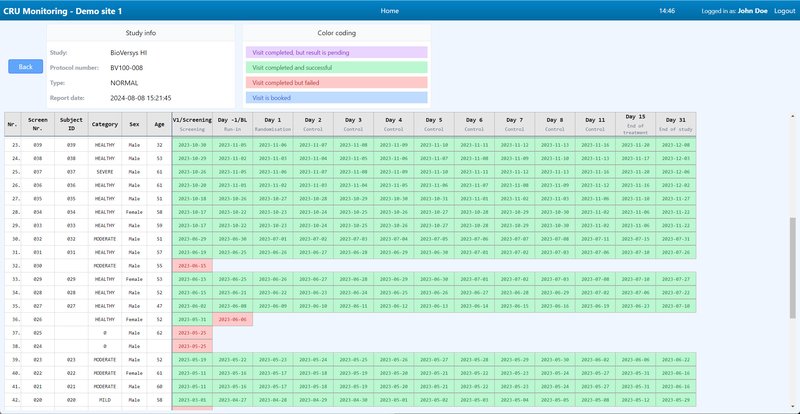Select the blue 'Visit is booked' legend swatch
800x414 pixels.
pos(336,98)
